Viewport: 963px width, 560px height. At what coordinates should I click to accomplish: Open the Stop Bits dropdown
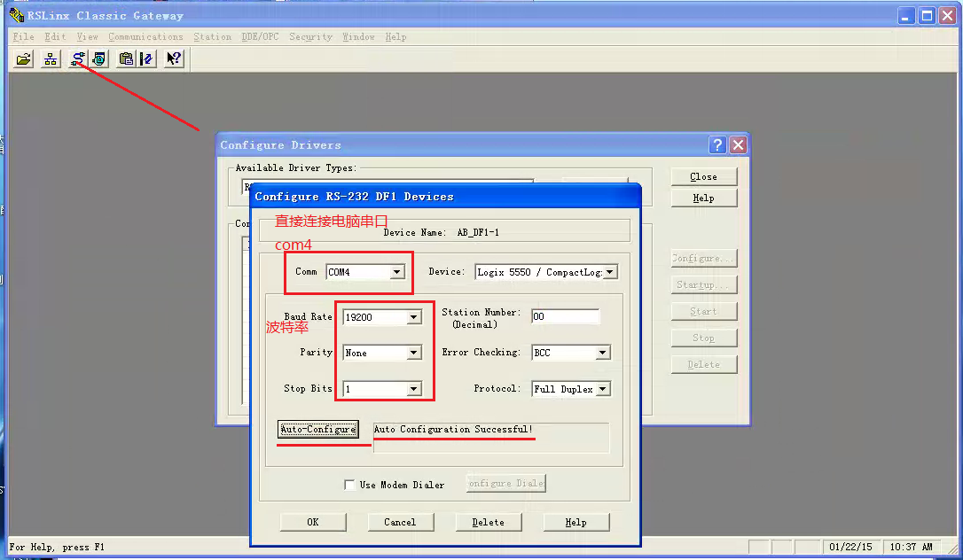coord(412,389)
